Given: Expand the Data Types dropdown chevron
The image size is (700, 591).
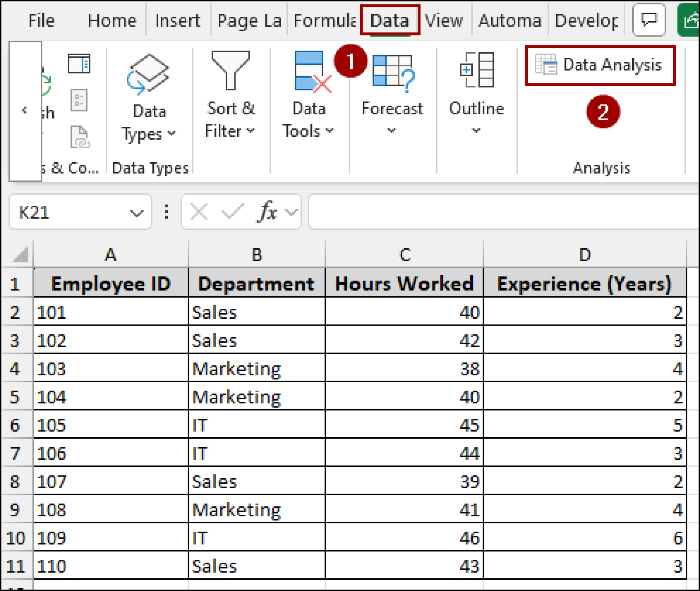Looking at the screenshot, I should pos(171,134).
